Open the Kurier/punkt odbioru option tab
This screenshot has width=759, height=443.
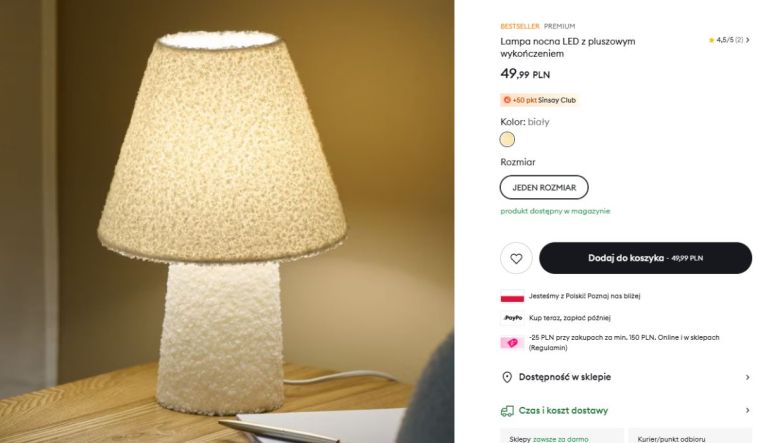[690, 436]
